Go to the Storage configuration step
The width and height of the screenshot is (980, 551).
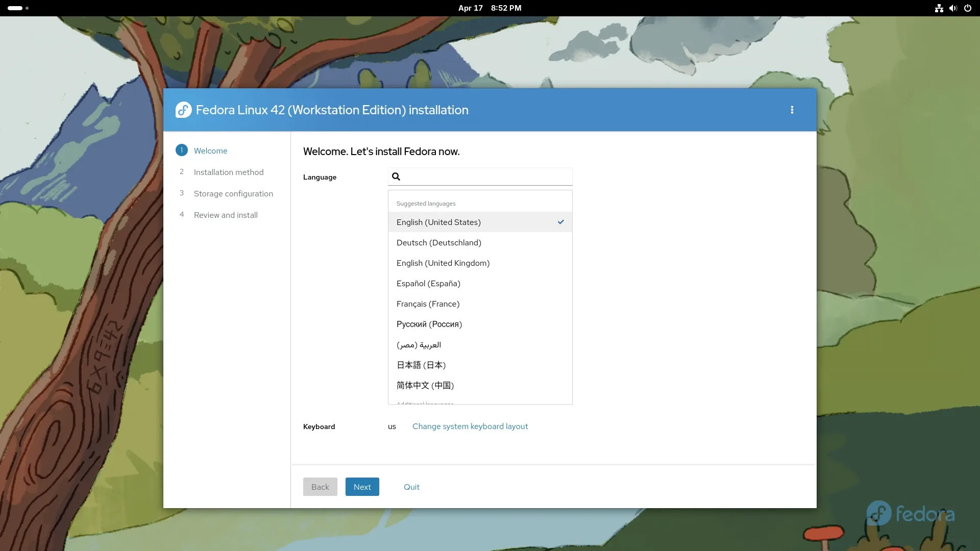[233, 193]
